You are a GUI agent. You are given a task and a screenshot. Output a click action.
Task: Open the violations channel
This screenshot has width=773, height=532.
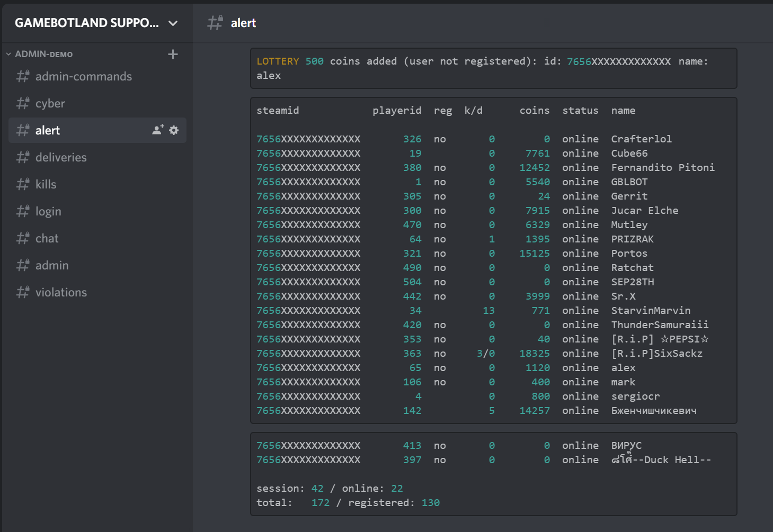[97, 292]
